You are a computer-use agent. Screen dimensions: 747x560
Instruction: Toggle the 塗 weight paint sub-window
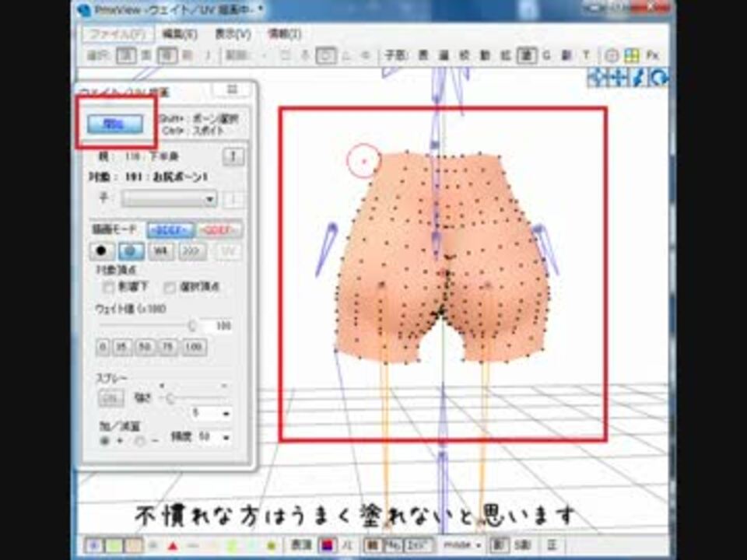click(x=527, y=56)
